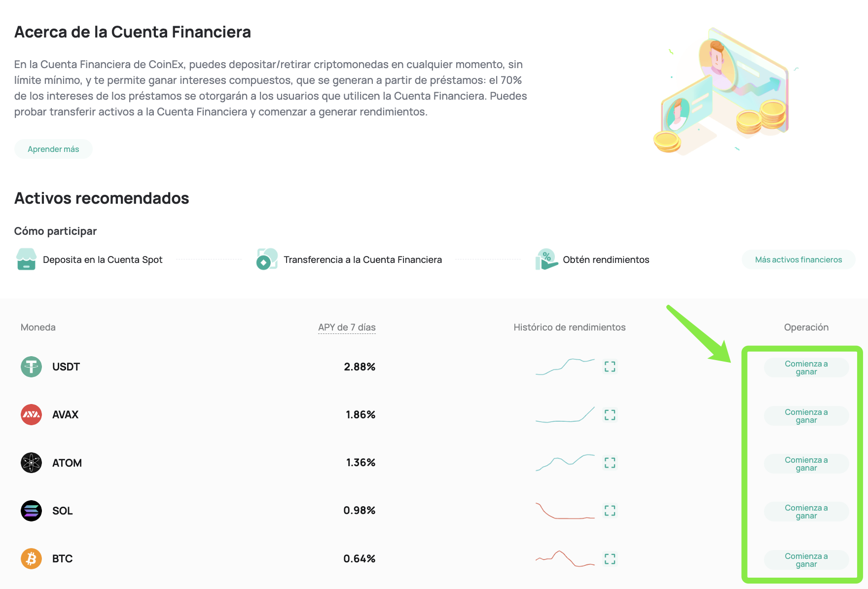Viewport: 868px width, 589px height.
Task: Open Más activos financieros
Action: tap(798, 259)
